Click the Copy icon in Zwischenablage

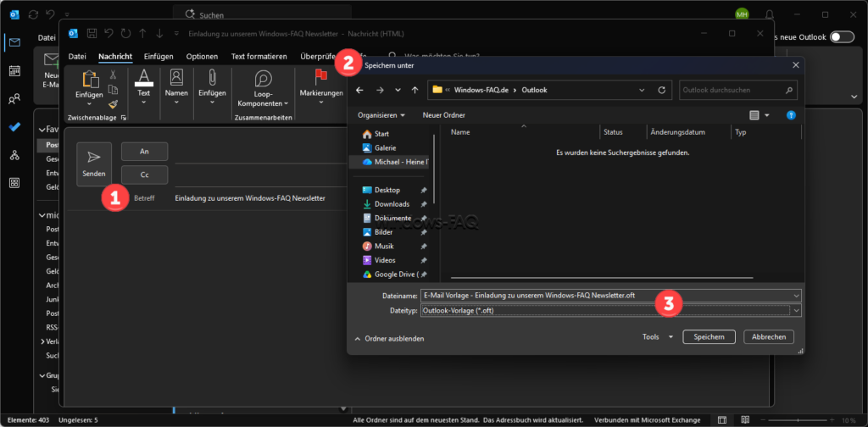[113, 90]
